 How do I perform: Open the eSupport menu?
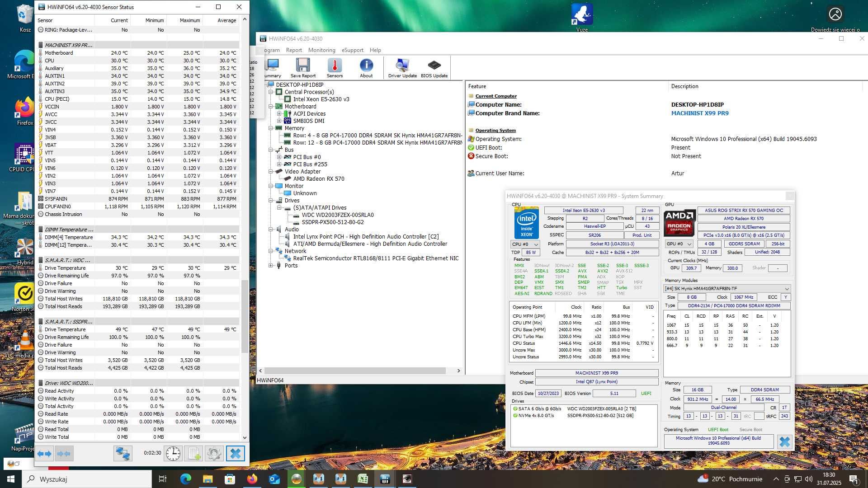tap(352, 50)
